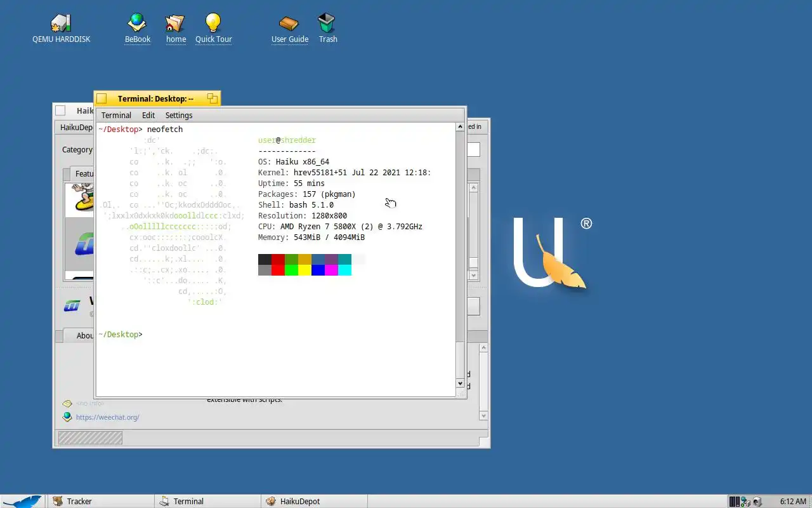The height and width of the screenshot is (508, 812).
Task: Click the Packages: 157 (pkgman) line
Action: click(x=307, y=194)
